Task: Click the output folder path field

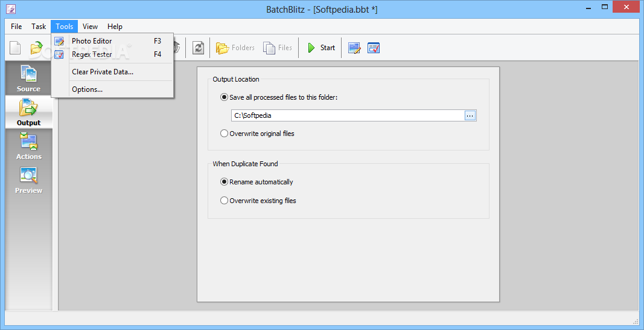Action: 348,115
